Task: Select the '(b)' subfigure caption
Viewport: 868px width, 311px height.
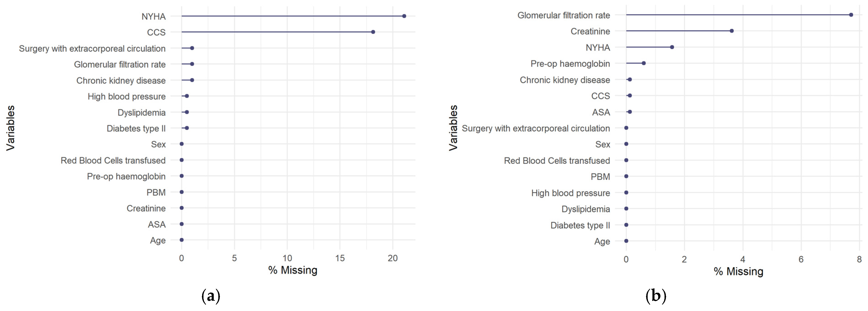Action: point(656,296)
